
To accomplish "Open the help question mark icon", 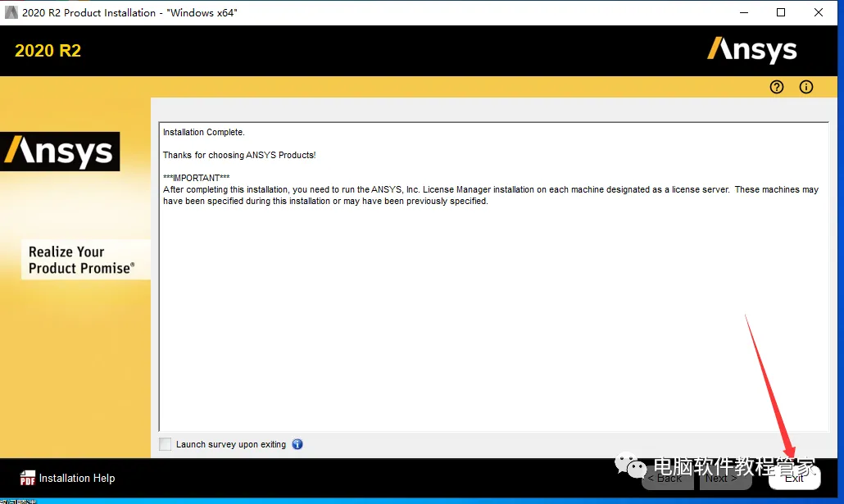I will pos(776,87).
